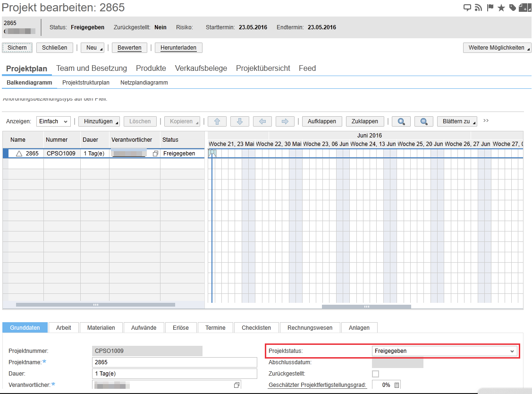Open the Anzeigen Einfach dropdown

(x=53, y=121)
